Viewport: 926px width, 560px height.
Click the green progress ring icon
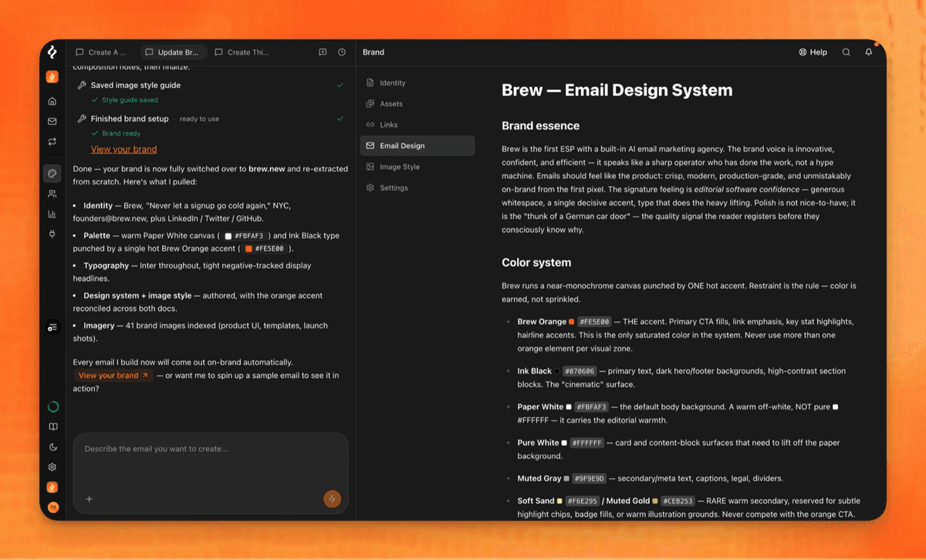tap(52, 407)
